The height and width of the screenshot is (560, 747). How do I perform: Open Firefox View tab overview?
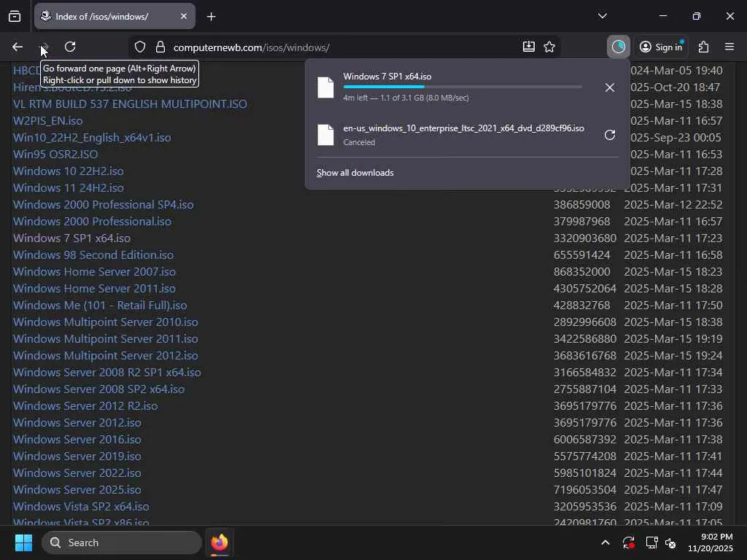(15, 17)
